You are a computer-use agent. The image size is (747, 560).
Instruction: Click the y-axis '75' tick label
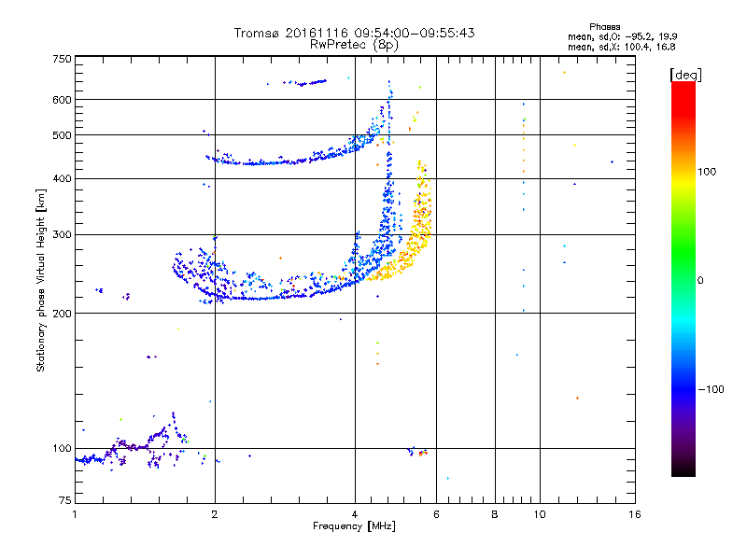point(65,500)
